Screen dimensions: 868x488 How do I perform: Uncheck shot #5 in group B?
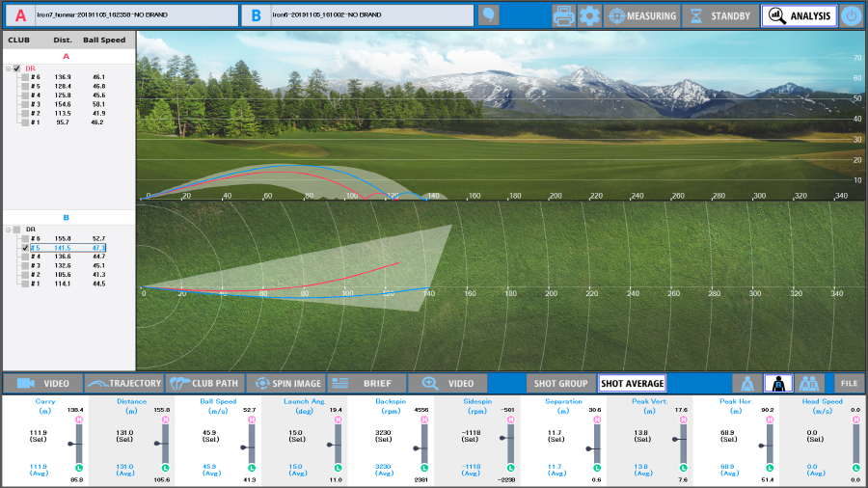click(x=25, y=248)
